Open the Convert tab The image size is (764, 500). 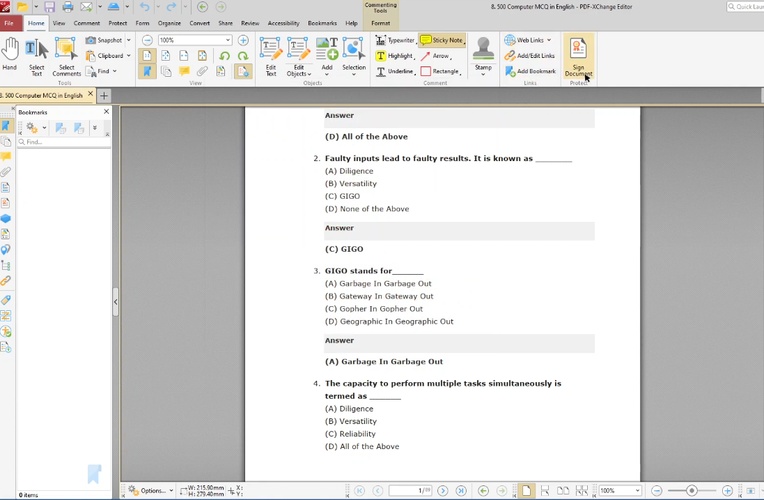click(200, 23)
